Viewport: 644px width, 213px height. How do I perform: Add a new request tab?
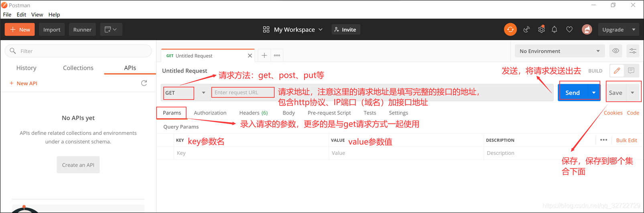coord(264,55)
